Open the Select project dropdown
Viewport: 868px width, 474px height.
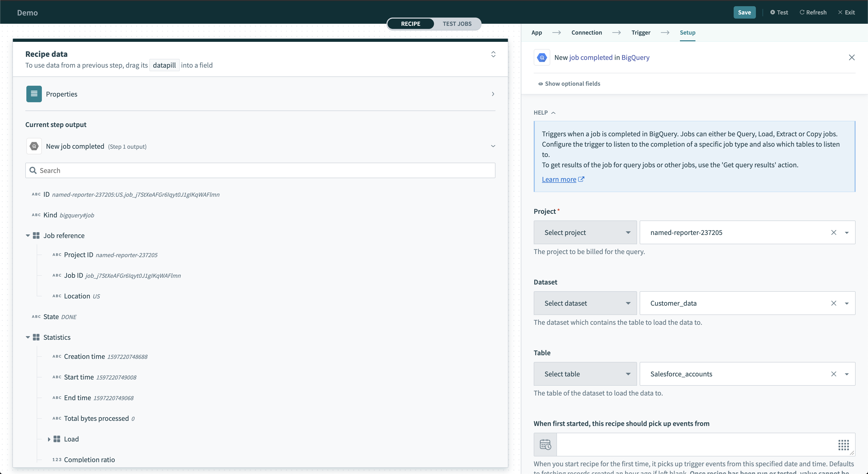(585, 233)
